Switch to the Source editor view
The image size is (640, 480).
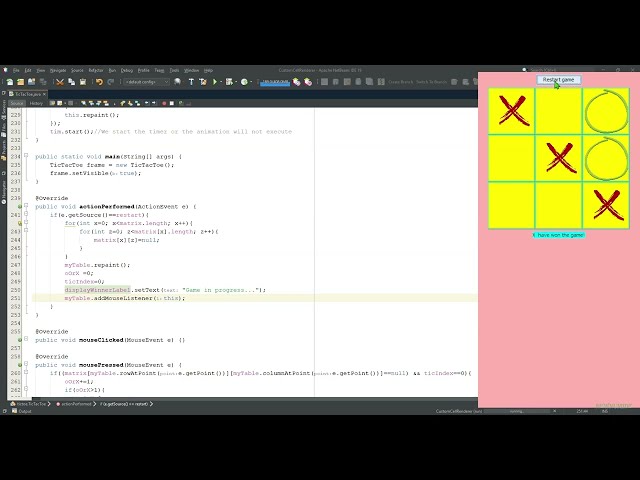point(17,103)
